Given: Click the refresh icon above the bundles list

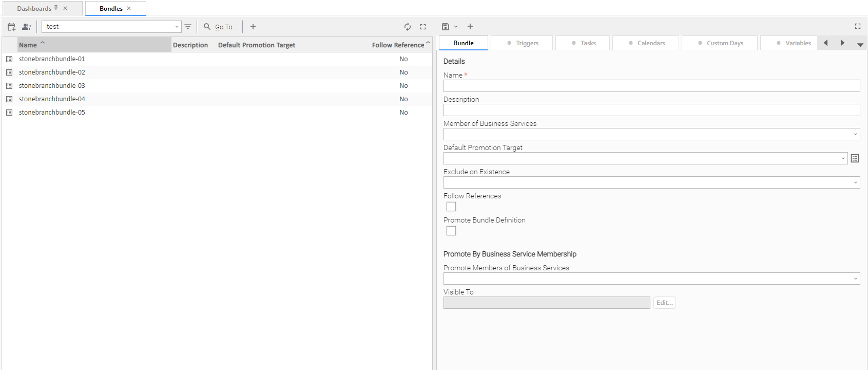Looking at the screenshot, I should click(407, 27).
